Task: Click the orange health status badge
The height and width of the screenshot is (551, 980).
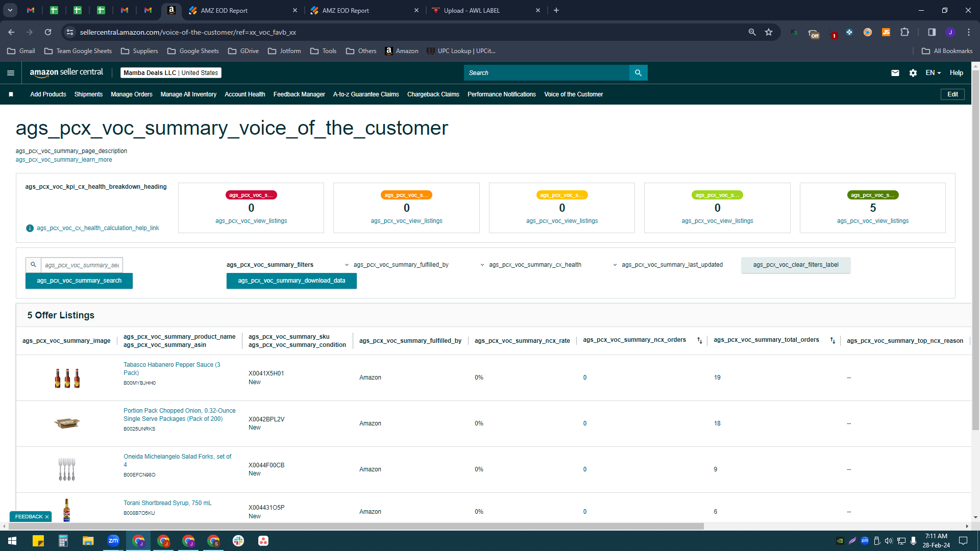Action: tap(407, 195)
